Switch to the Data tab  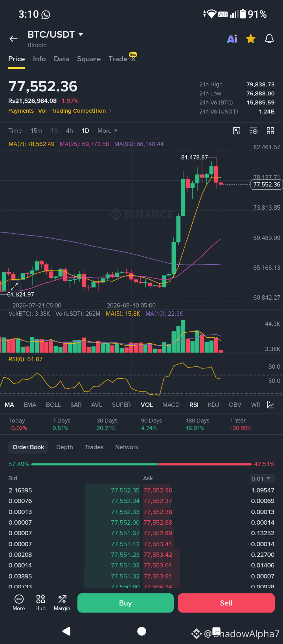(61, 59)
